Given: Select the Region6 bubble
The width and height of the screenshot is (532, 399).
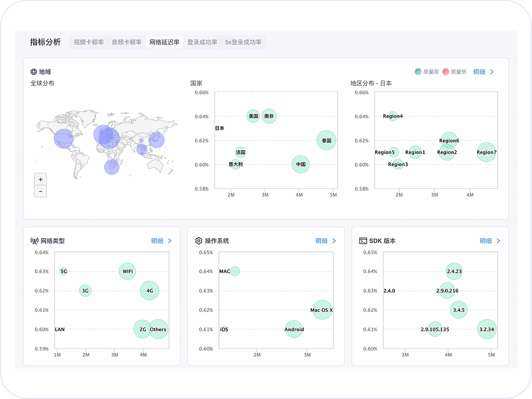Looking at the screenshot, I should (x=449, y=140).
